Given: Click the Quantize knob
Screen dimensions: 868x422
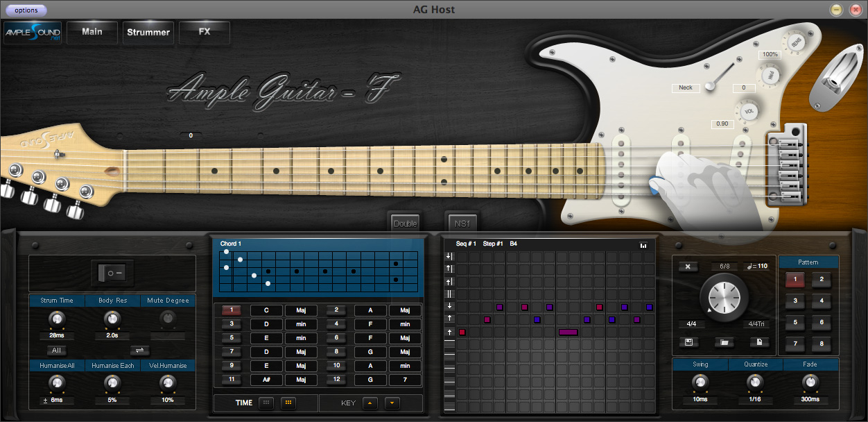Looking at the screenshot, I should click(x=755, y=382).
